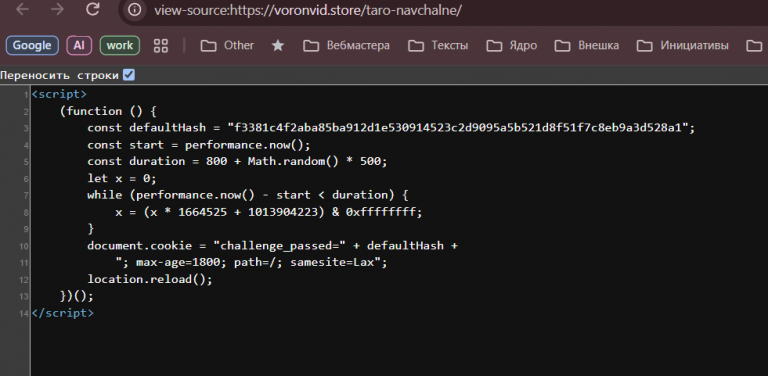The image size is (768, 376).
Task: Click the star bookmark icon
Action: pyautogui.click(x=278, y=46)
